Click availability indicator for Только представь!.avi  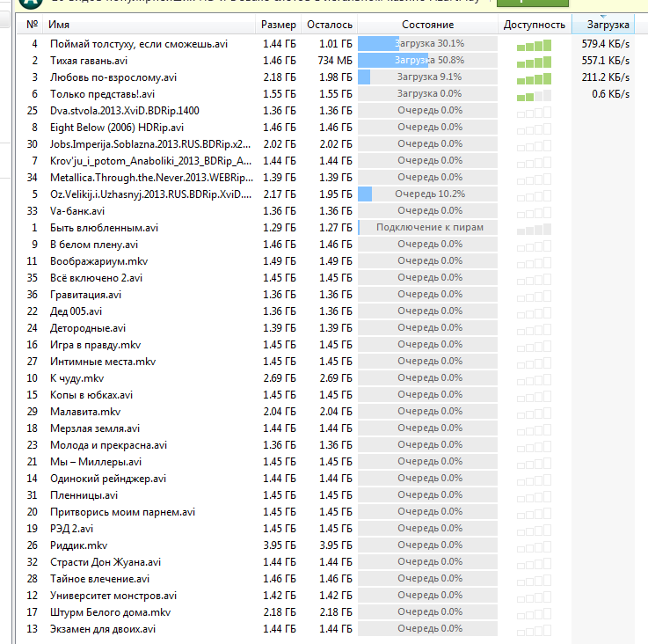534,94
